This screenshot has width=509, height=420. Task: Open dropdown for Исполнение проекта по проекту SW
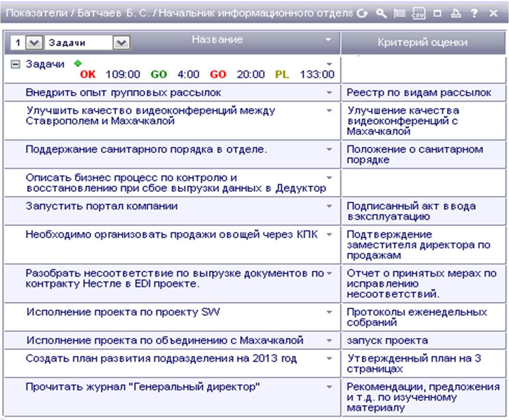[x=330, y=312]
